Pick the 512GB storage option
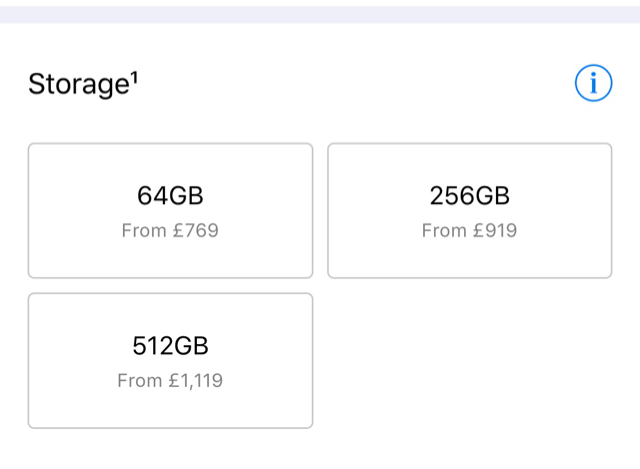 (x=170, y=360)
